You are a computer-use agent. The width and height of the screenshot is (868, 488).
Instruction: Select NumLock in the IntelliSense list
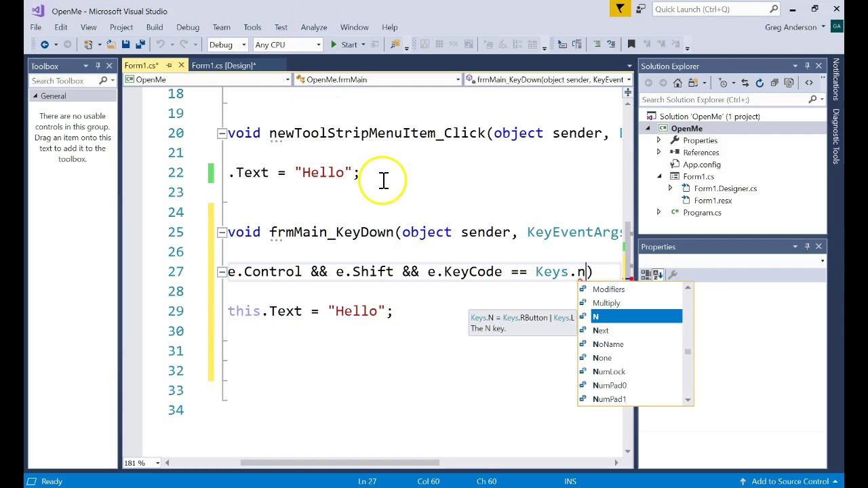(x=609, y=371)
